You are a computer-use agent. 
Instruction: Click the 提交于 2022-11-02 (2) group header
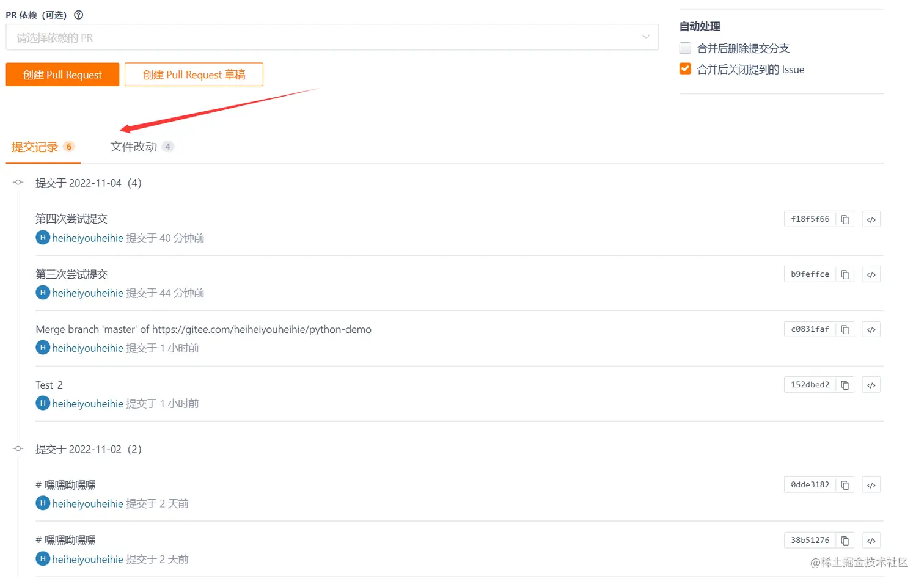(89, 450)
